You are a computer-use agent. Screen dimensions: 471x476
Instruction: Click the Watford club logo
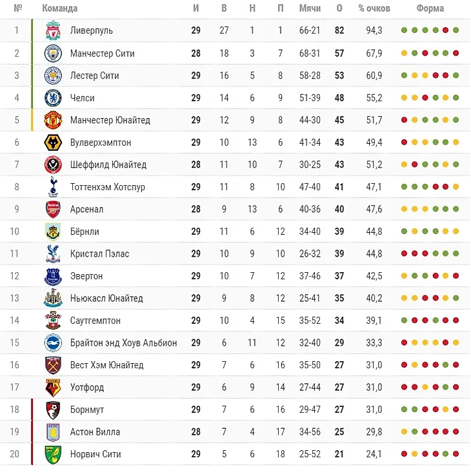point(52,387)
